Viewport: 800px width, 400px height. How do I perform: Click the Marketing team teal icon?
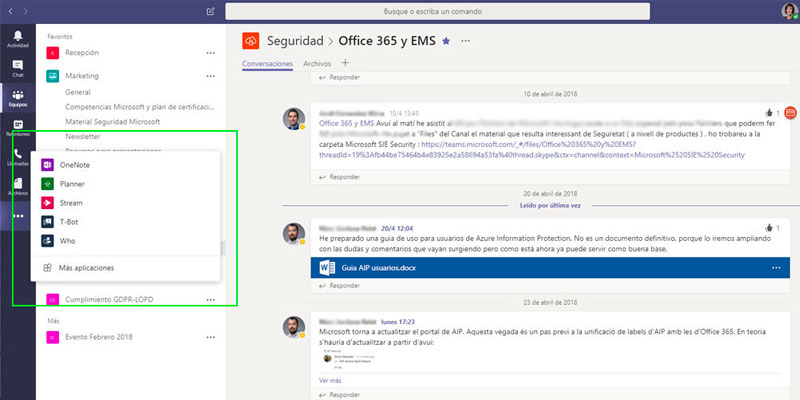pyautogui.click(x=52, y=76)
